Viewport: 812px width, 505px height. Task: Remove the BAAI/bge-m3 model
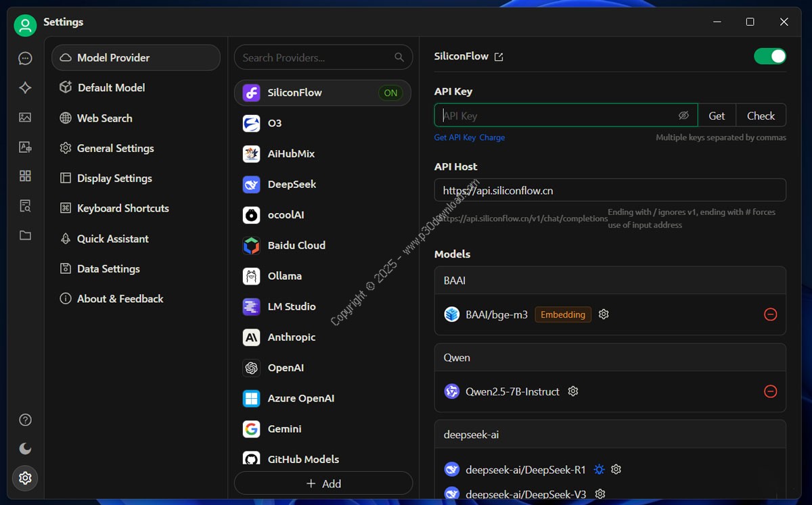[x=770, y=314]
